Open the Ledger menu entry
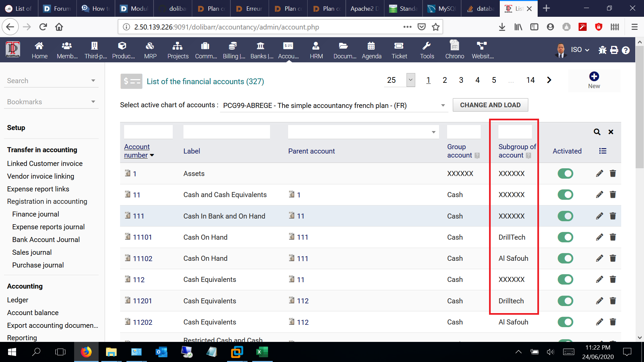 (18, 300)
